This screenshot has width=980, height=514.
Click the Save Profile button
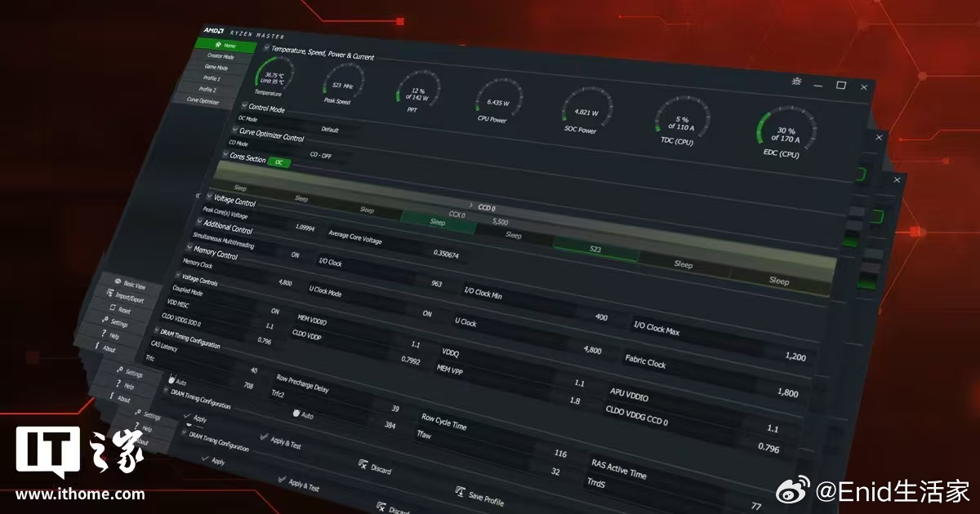point(480,497)
